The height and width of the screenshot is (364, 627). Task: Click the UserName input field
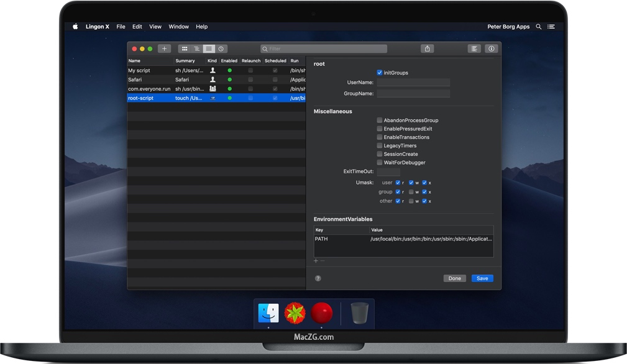413,83
